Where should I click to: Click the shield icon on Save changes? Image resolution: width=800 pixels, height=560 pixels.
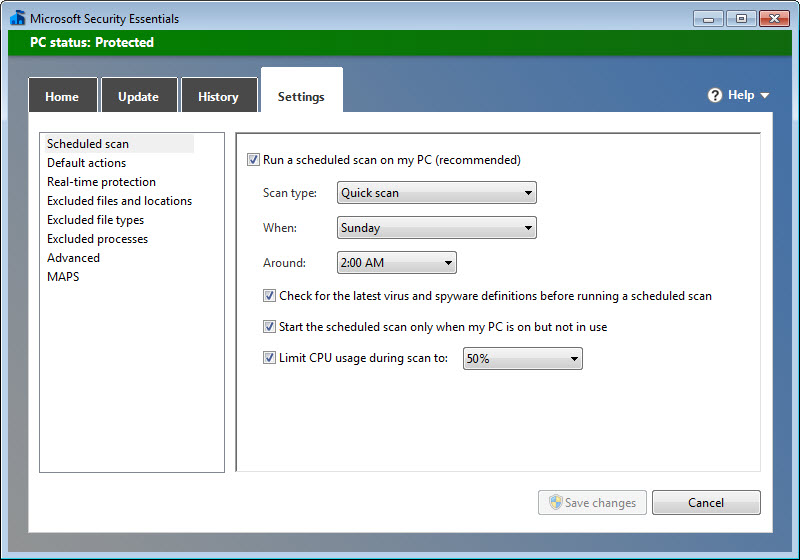pos(555,502)
